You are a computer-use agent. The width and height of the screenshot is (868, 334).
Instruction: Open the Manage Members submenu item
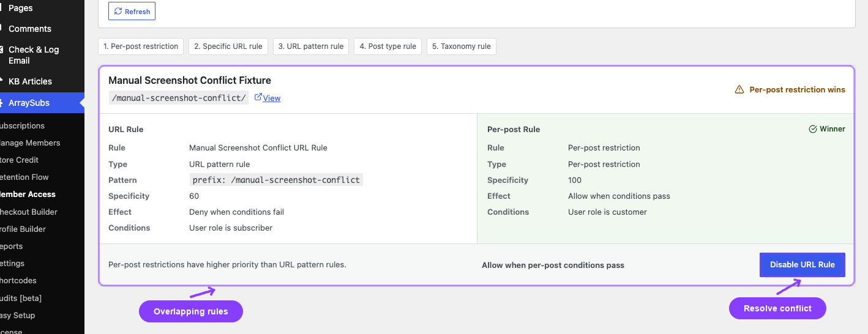coord(42,143)
